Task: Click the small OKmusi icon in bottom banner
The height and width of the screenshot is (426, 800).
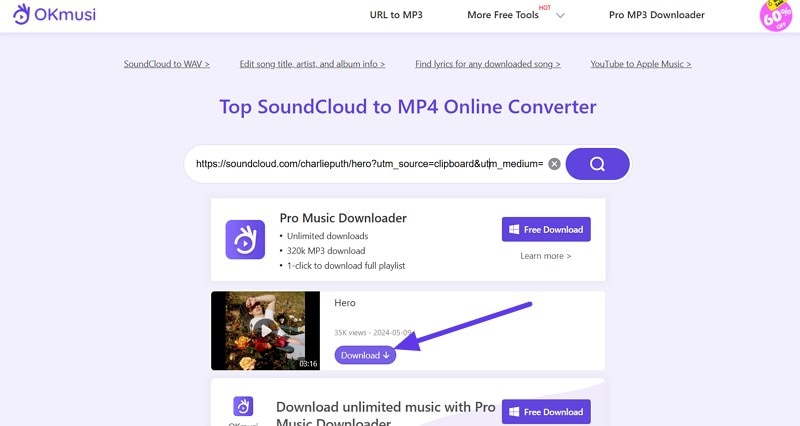Action: pyautogui.click(x=243, y=407)
